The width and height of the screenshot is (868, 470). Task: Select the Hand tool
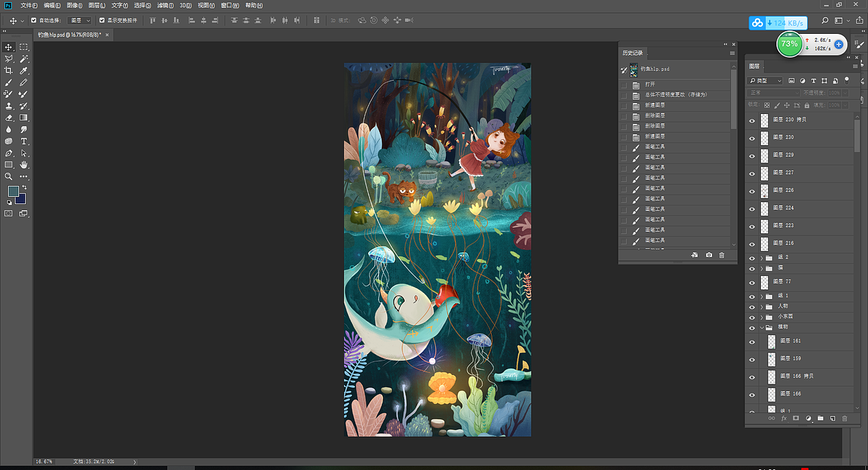(24, 165)
